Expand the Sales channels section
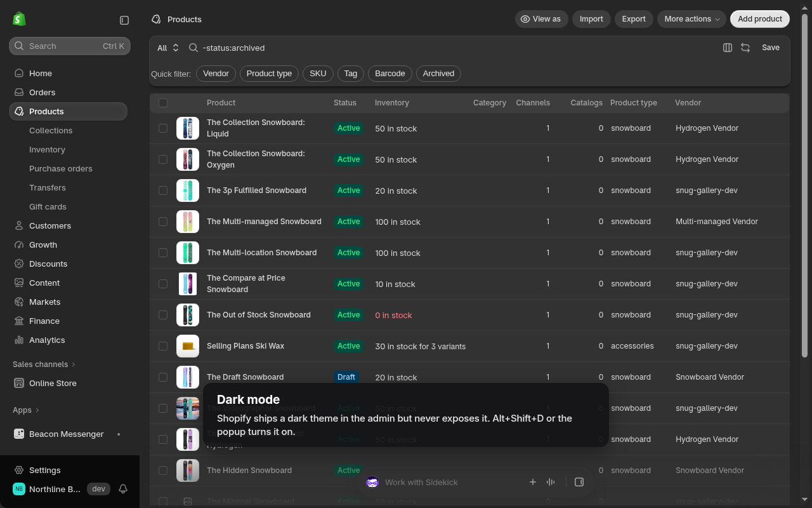The height and width of the screenshot is (508, 812). pos(44,364)
